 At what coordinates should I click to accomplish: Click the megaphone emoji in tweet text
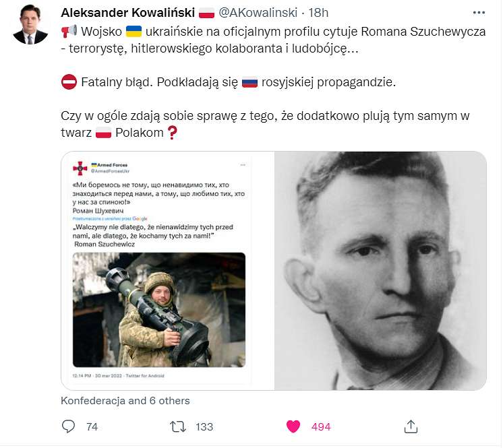tap(69, 32)
